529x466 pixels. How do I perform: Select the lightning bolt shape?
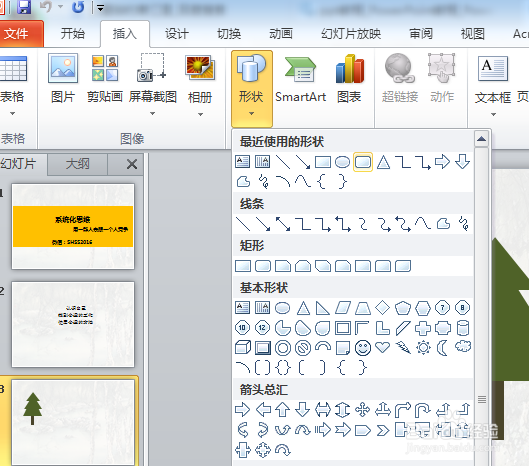click(x=403, y=348)
